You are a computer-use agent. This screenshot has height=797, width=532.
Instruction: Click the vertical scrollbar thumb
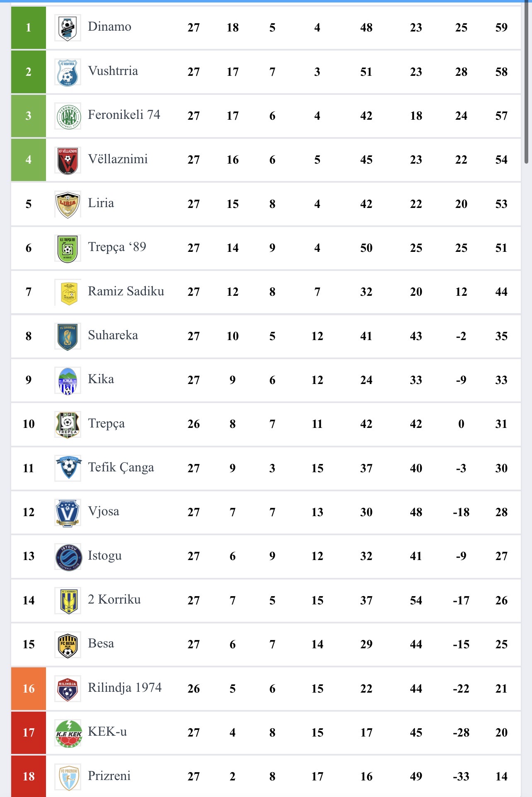point(526,83)
